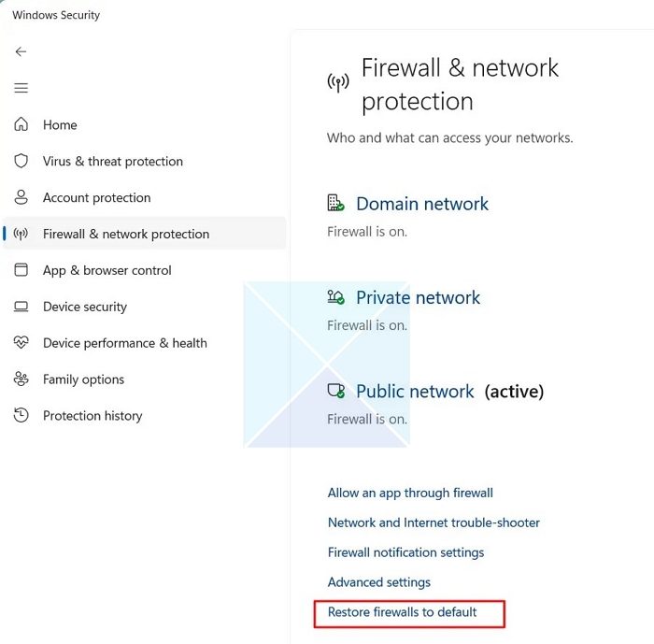Click the Home house icon
The image size is (654, 644).
[x=21, y=124]
